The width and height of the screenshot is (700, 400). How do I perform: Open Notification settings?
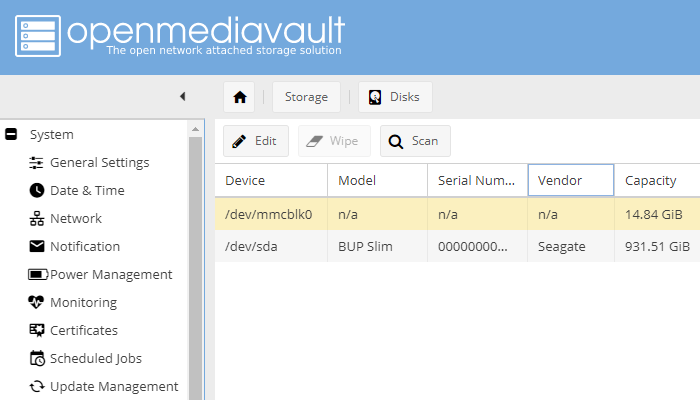pos(85,246)
